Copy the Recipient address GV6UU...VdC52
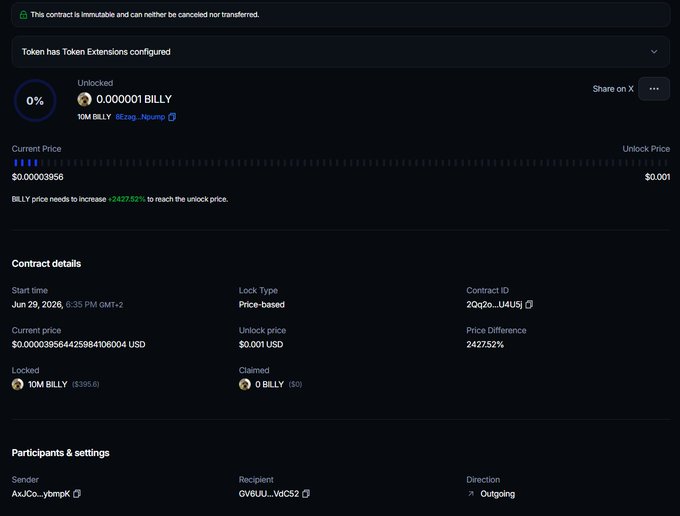 point(306,494)
